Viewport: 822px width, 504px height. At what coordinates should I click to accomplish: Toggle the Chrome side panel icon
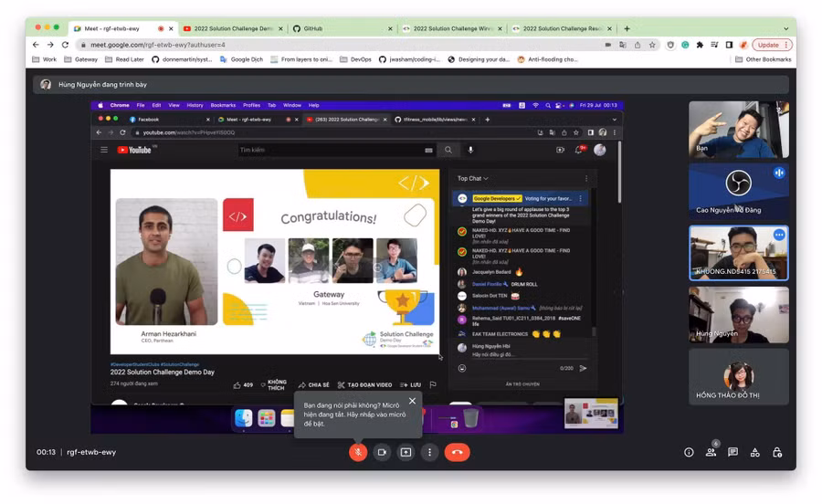click(x=729, y=45)
